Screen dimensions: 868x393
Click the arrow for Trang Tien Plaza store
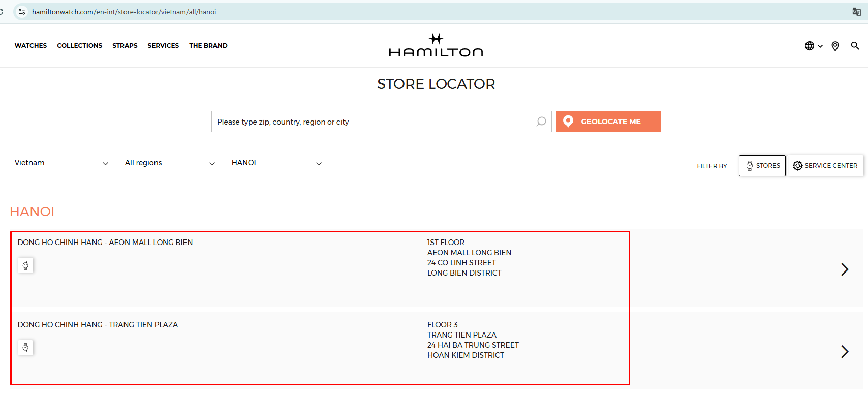click(x=844, y=352)
